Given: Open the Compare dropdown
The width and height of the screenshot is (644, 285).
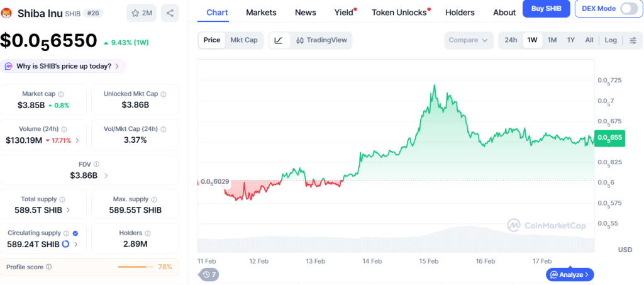Looking at the screenshot, I should (469, 40).
